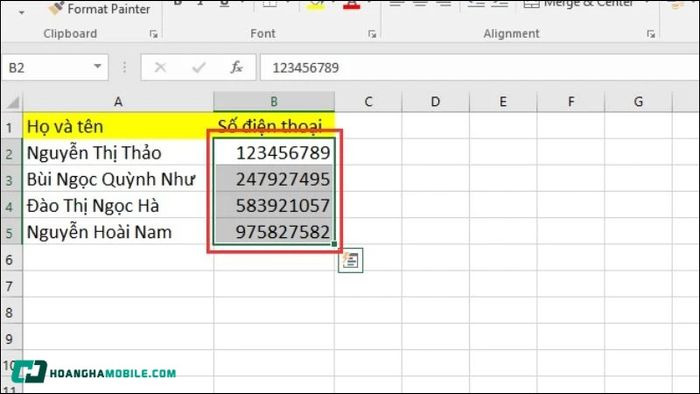The image size is (700, 394).
Task: Click the Cancel X in the formula bar
Action: click(x=160, y=67)
